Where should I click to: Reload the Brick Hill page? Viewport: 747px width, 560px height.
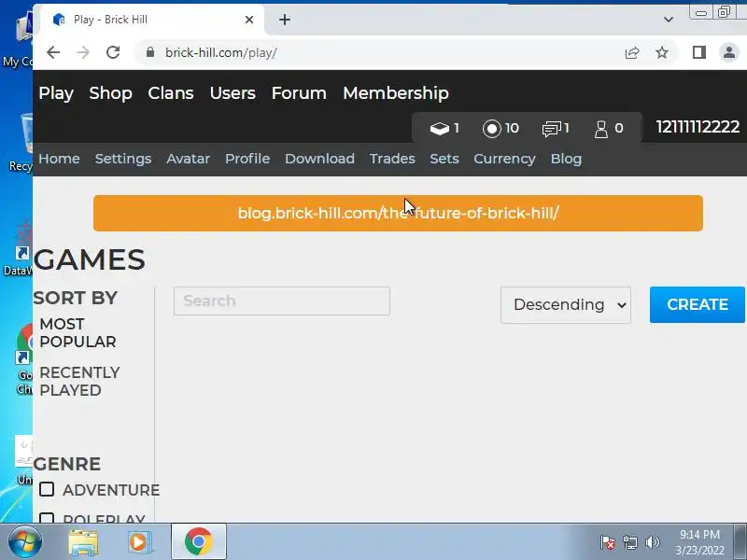113,52
